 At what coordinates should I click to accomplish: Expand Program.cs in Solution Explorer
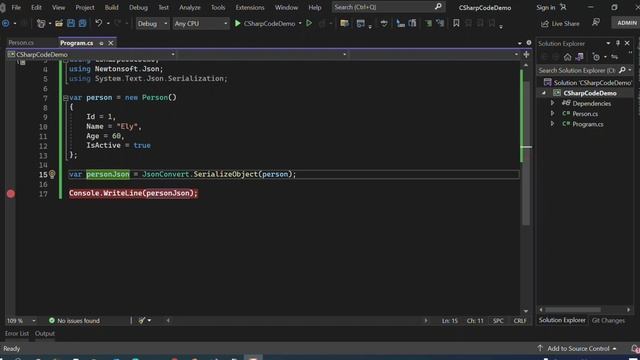(553, 124)
